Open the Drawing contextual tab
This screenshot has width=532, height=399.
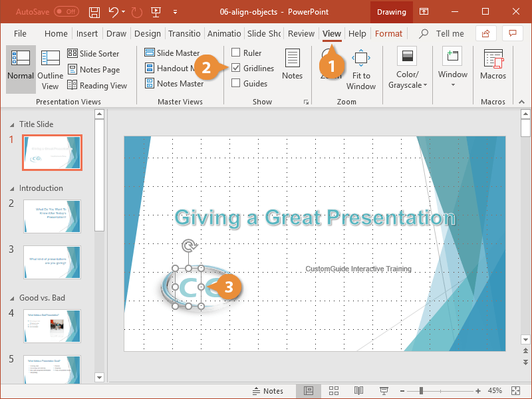[x=391, y=11]
